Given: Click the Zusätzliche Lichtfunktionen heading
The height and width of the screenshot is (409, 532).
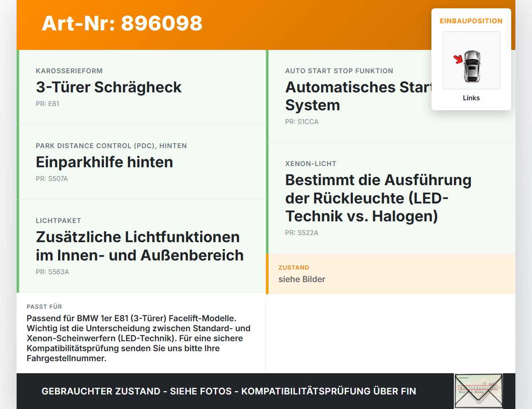Looking at the screenshot, I should click(140, 246).
